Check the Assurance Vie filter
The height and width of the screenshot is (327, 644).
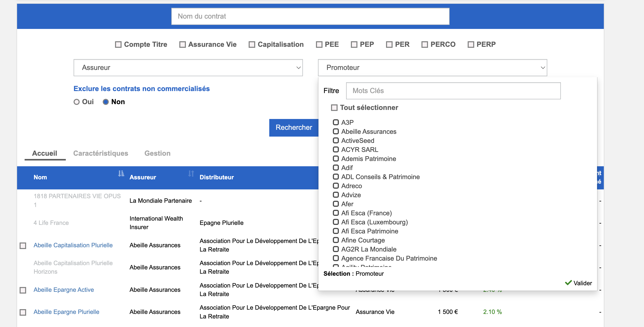(183, 45)
